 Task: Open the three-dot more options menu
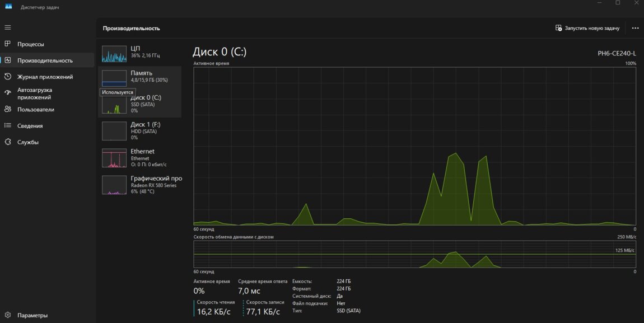click(635, 28)
